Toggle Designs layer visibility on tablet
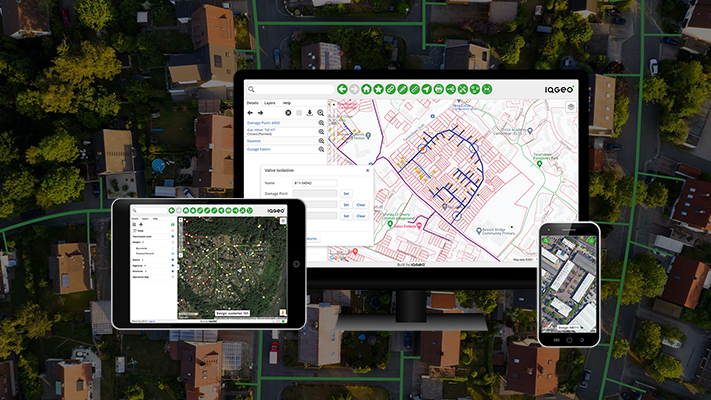 [x=173, y=242]
